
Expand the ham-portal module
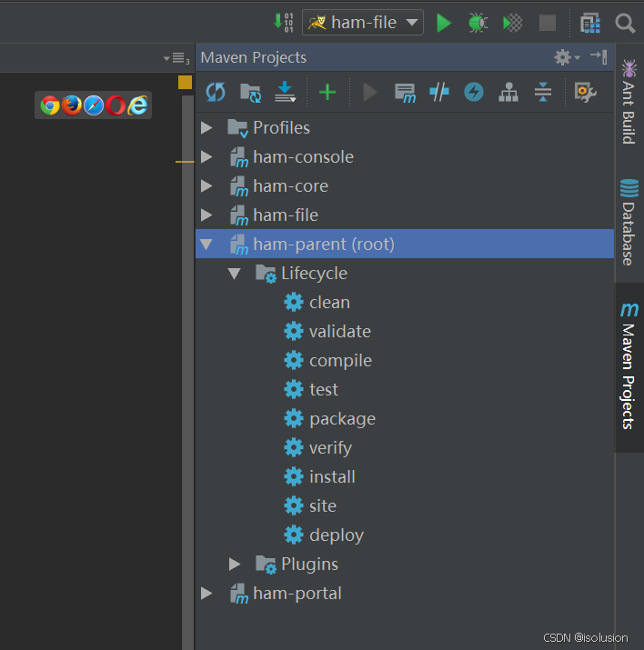206,594
